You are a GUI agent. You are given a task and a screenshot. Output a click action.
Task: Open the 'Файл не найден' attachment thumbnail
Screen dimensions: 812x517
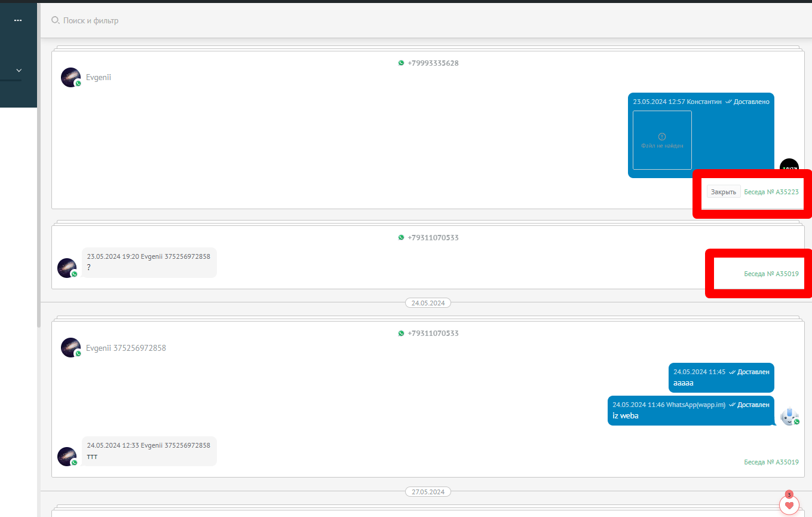[662, 140]
